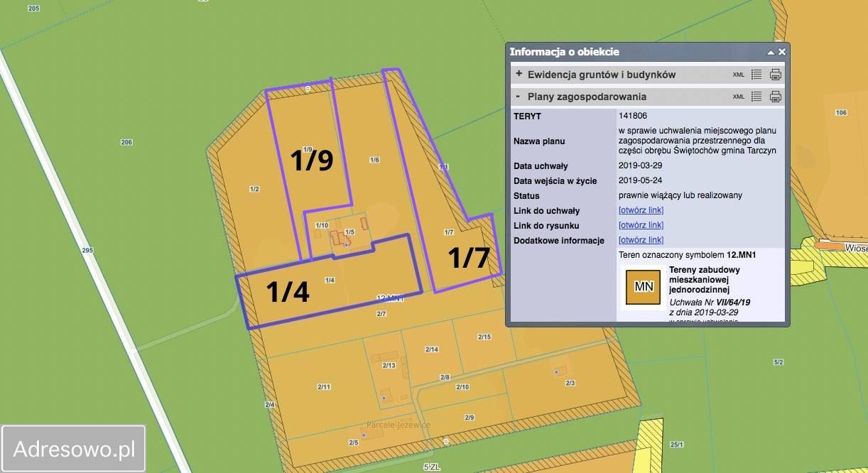This screenshot has width=868, height=473.
Task: Select road parcel 295 on the map
Action: coord(87,251)
